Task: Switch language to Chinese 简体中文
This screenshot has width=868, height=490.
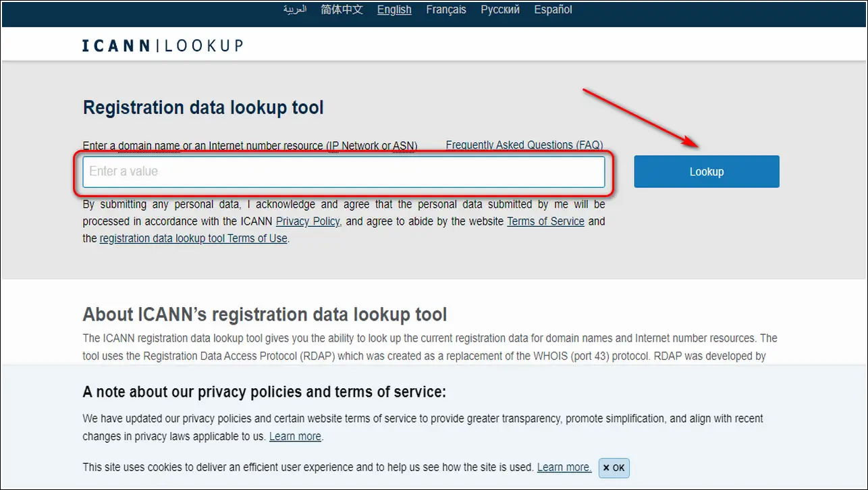Action: pyautogui.click(x=342, y=9)
